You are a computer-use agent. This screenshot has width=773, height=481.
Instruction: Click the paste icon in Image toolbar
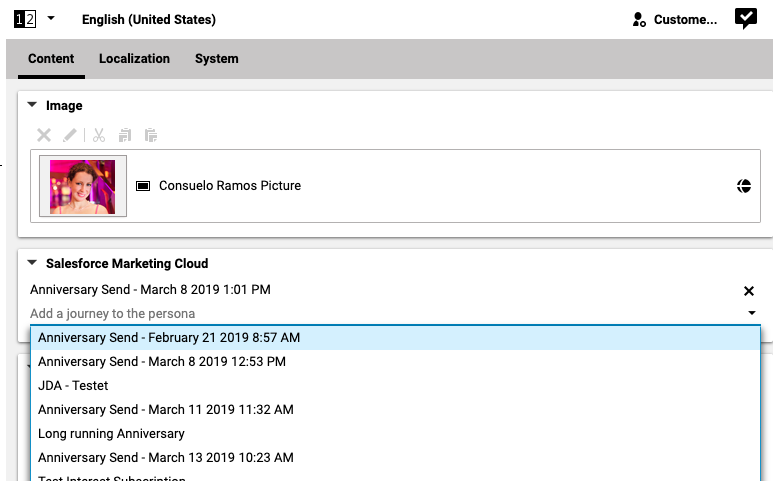point(151,135)
